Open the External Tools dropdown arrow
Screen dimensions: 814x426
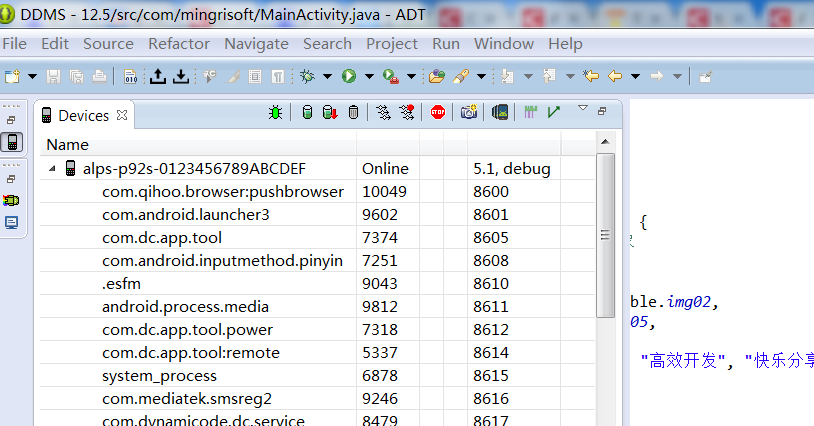[x=411, y=77]
